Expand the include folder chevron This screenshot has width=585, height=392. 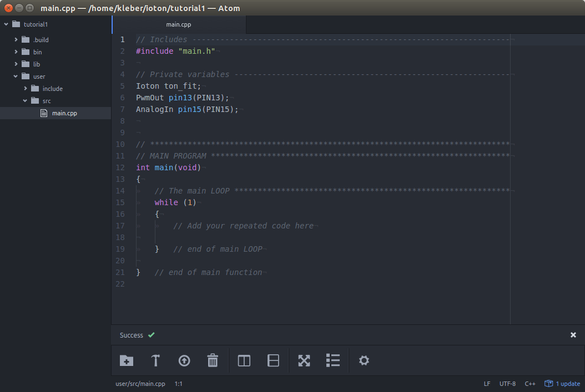point(25,88)
